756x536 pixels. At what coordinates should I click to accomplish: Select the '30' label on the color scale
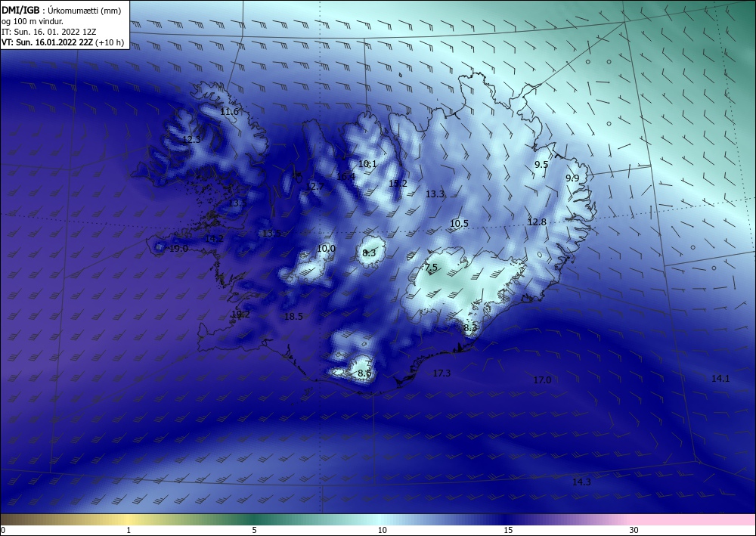click(634, 530)
